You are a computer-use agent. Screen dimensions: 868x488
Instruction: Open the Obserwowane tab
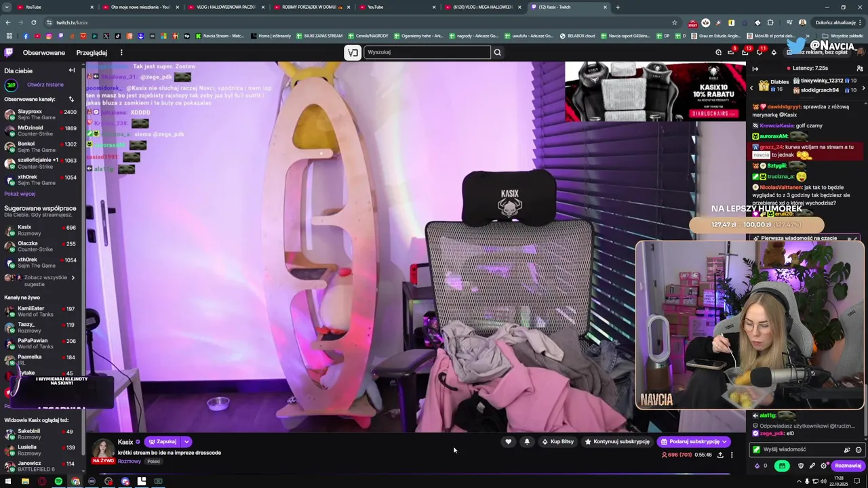point(44,52)
